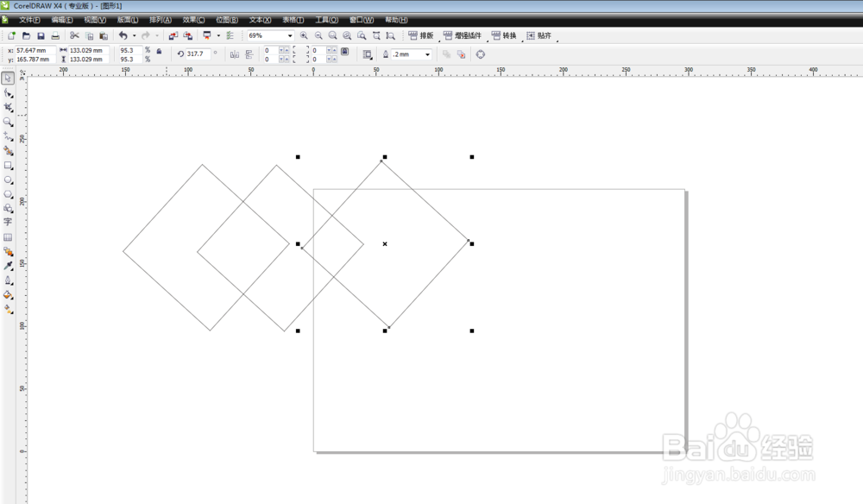Select the Fill bucket tool
Image resolution: width=863 pixels, height=504 pixels.
pos(8,295)
